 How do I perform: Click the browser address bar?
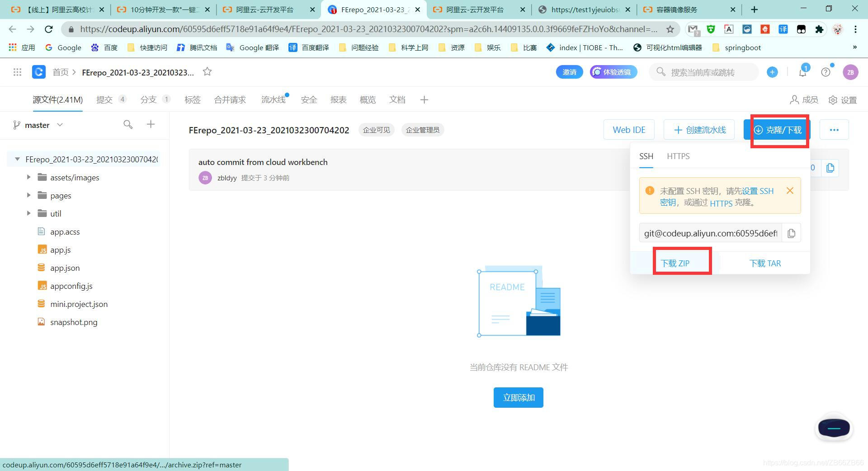coord(368,29)
